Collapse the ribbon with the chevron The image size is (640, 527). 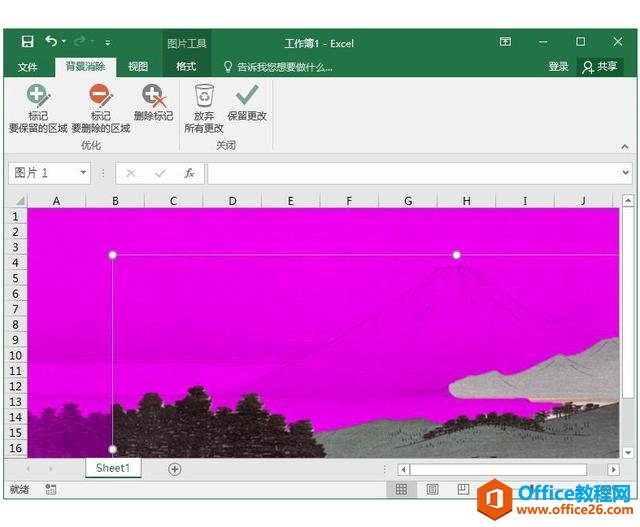point(625,147)
